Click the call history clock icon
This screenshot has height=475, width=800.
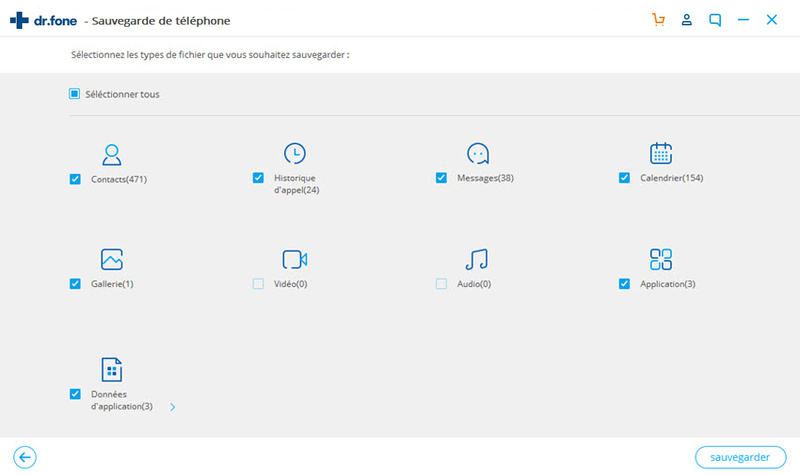[294, 153]
